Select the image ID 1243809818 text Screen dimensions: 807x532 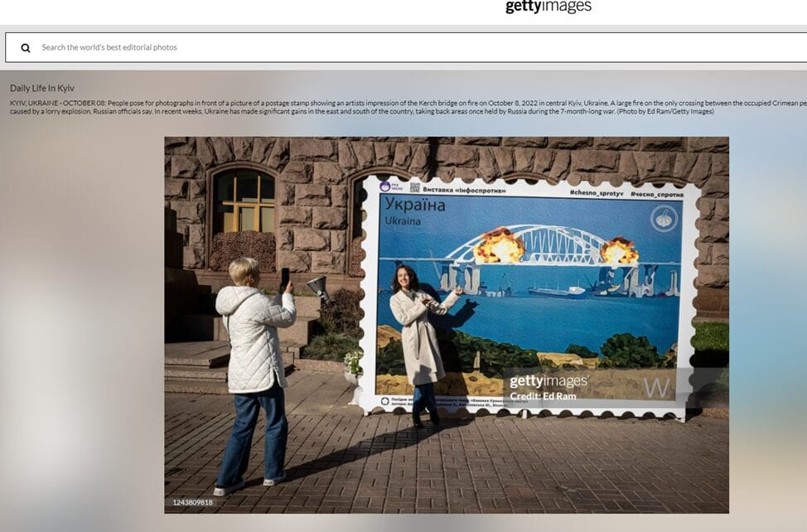pyautogui.click(x=192, y=502)
